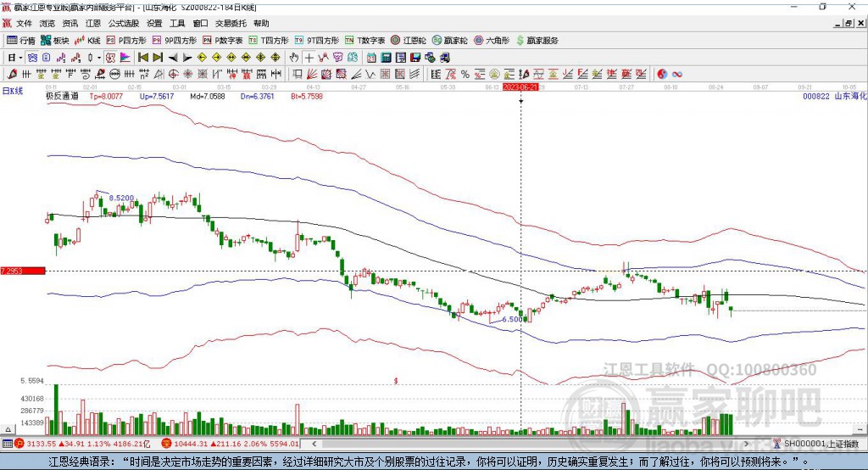Viewport: 868px width, 470px height.
Task: Open the 设置 menu
Action: [x=154, y=23]
